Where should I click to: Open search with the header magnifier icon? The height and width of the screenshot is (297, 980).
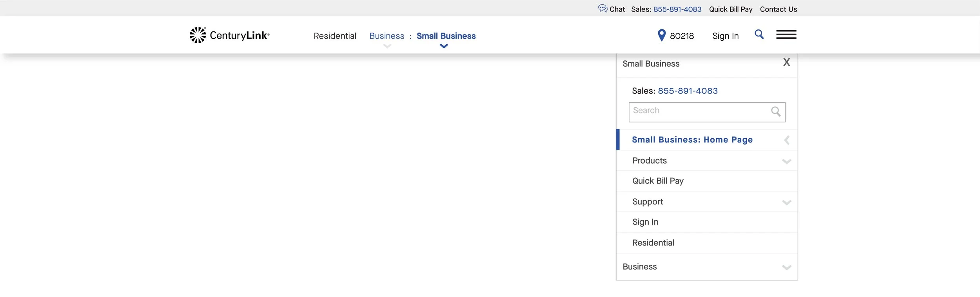coord(759,35)
